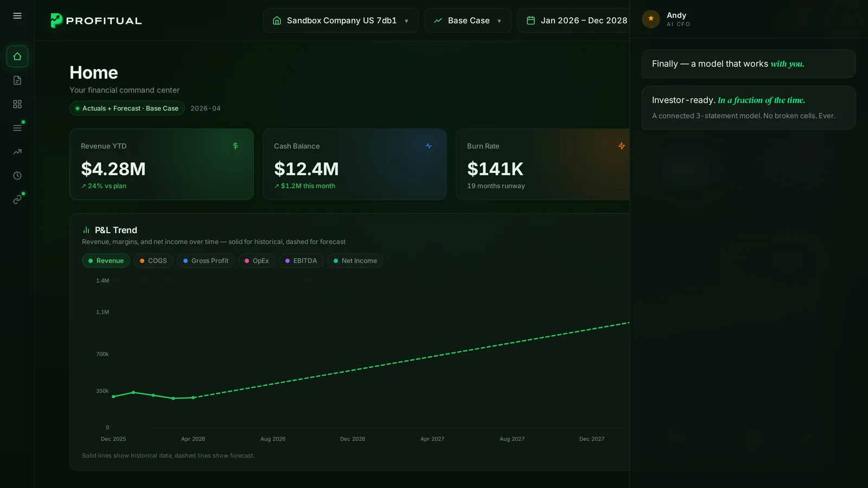The height and width of the screenshot is (488, 868).
Task: Click the building icon in company selector
Action: [277, 21]
